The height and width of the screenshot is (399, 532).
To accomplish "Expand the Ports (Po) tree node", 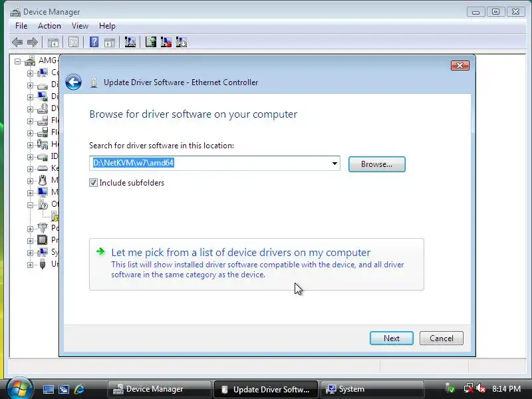I will point(30,229).
